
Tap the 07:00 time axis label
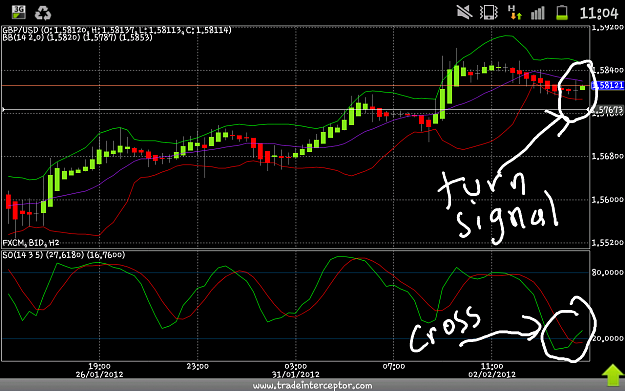click(393, 366)
